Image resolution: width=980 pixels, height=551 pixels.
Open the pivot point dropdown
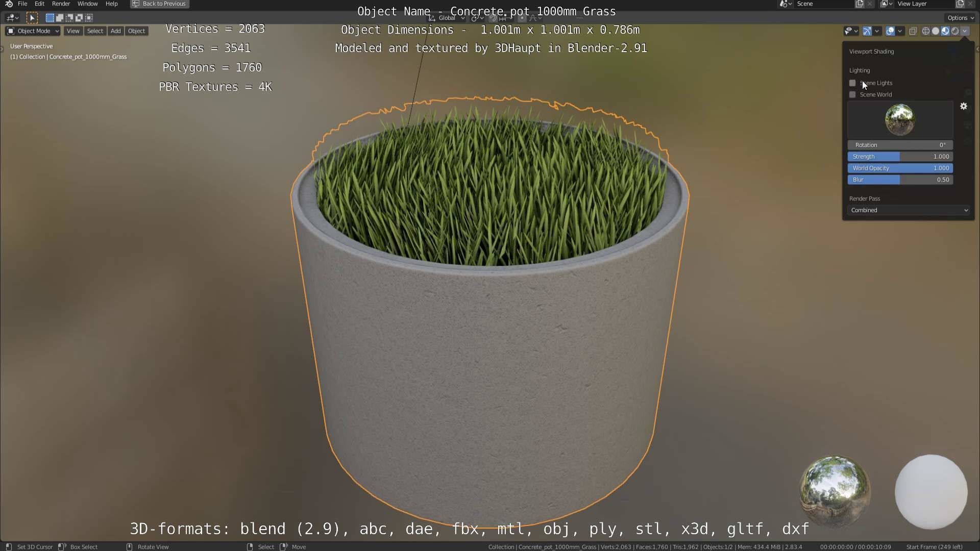(477, 18)
